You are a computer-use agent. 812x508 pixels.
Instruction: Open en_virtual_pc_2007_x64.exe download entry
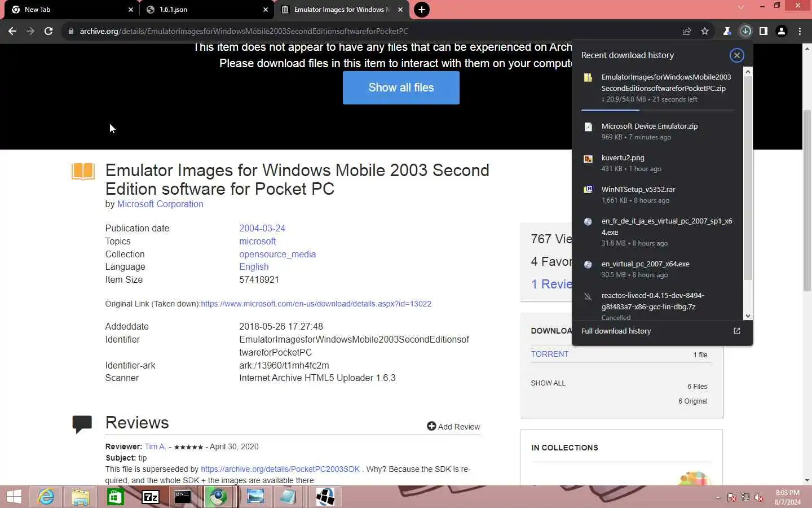[645, 264]
